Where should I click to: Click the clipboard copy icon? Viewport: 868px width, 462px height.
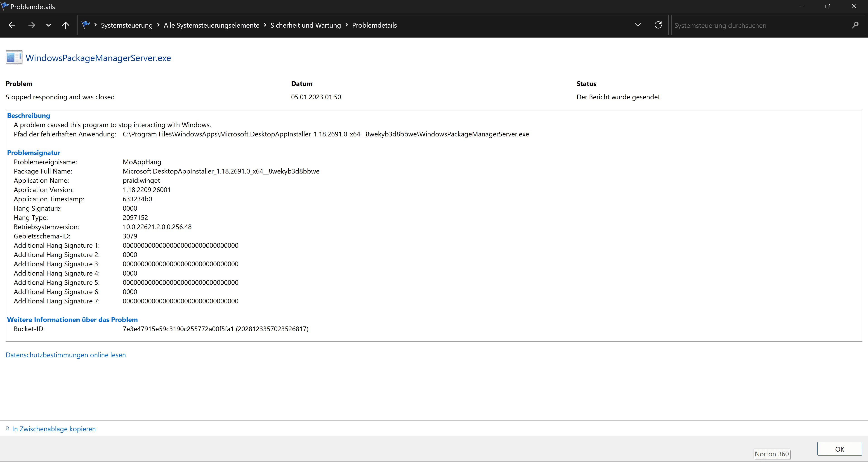point(7,428)
